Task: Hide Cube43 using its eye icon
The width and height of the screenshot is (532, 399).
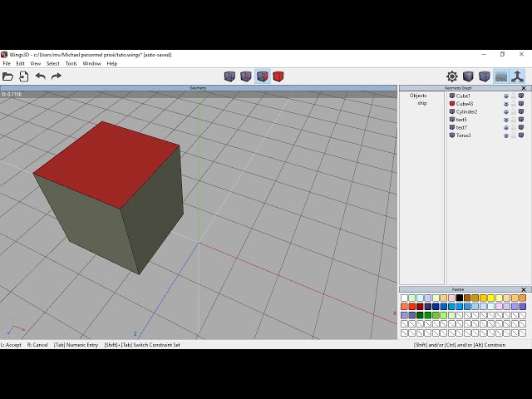Action: (506, 104)
